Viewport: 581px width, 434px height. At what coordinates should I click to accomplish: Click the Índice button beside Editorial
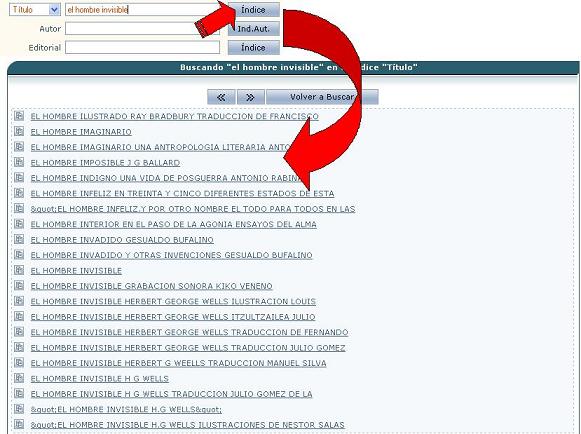tap(254, 47)
